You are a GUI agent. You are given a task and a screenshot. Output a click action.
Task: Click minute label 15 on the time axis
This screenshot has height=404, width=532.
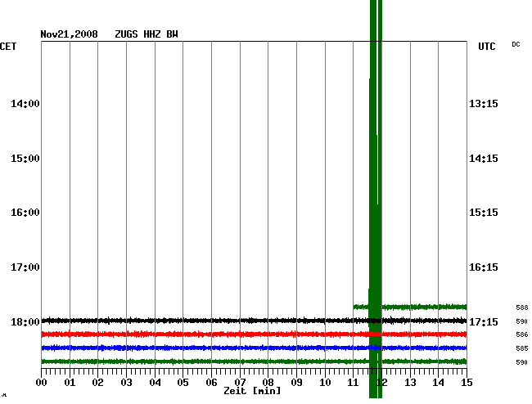(x=467, y=383)
